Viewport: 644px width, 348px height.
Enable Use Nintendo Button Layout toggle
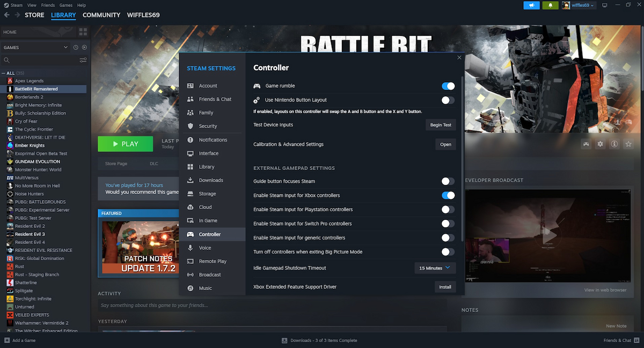coord(448,100)
